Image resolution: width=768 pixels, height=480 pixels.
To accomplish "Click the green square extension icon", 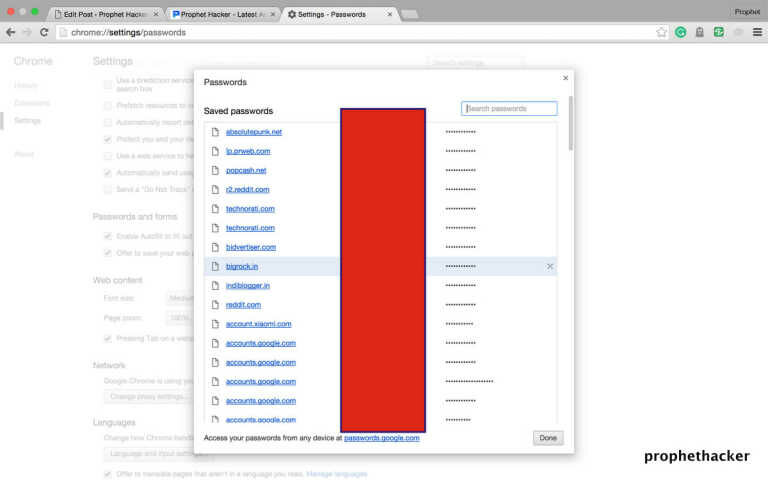I will click(x=719, y=32).
